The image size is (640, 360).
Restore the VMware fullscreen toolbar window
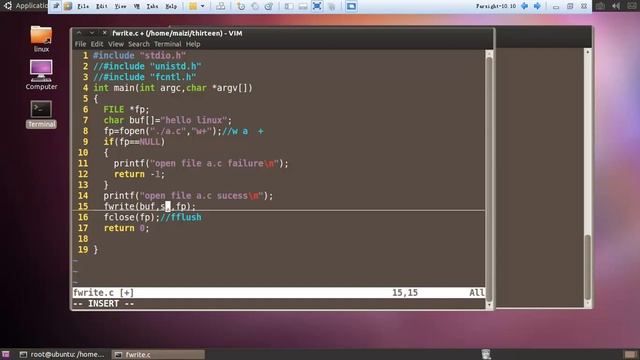570,6
